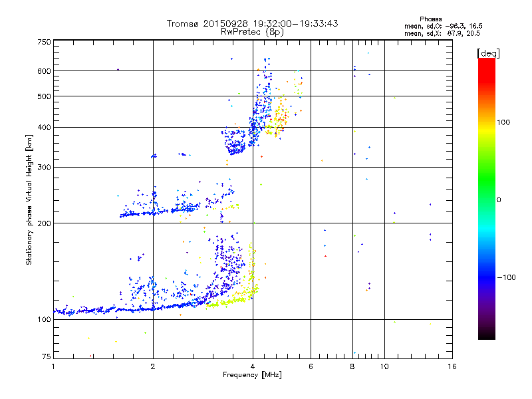Click the '[deg]' colorbar label

pyautogui.click(x=488, y=53)
